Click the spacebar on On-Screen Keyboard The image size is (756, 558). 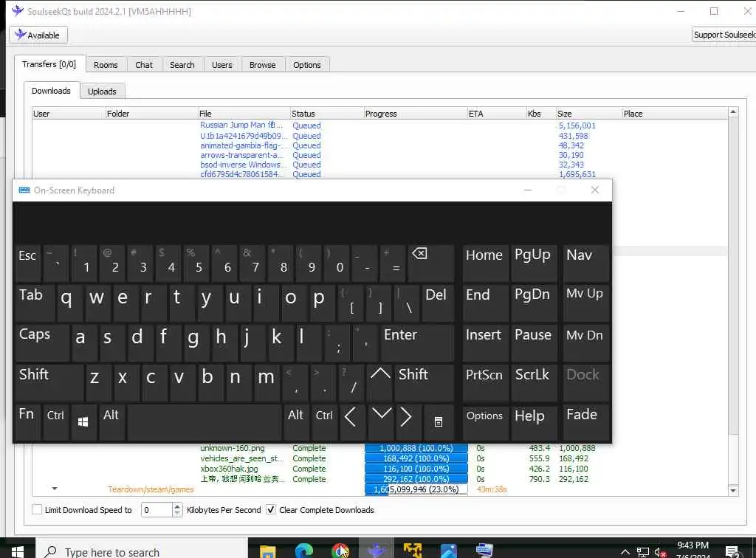[205, 422]
